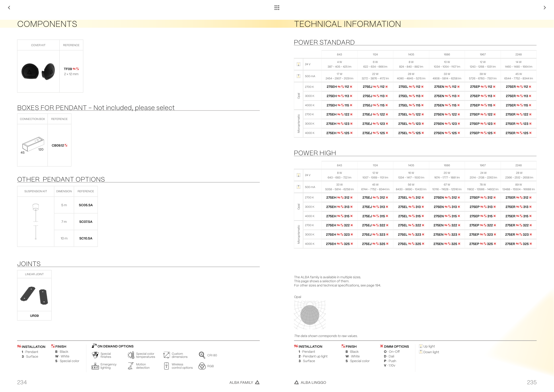Click the cover kit product image

click(x=38, y=71)
